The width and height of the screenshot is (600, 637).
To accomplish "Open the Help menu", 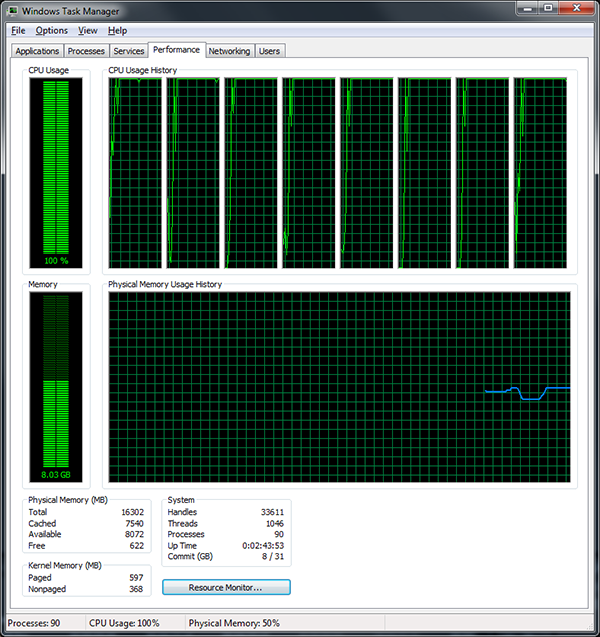I will [117, 30].
